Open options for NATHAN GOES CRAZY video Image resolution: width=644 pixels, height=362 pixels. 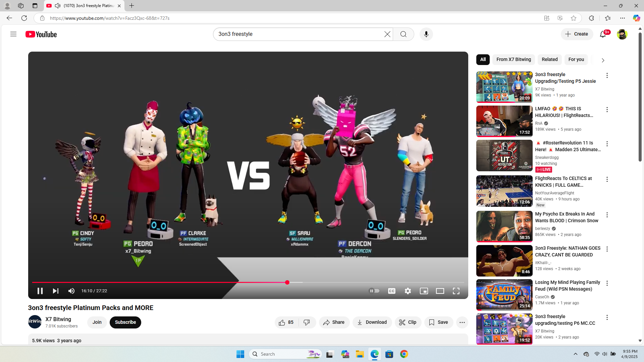coord(607,249)
